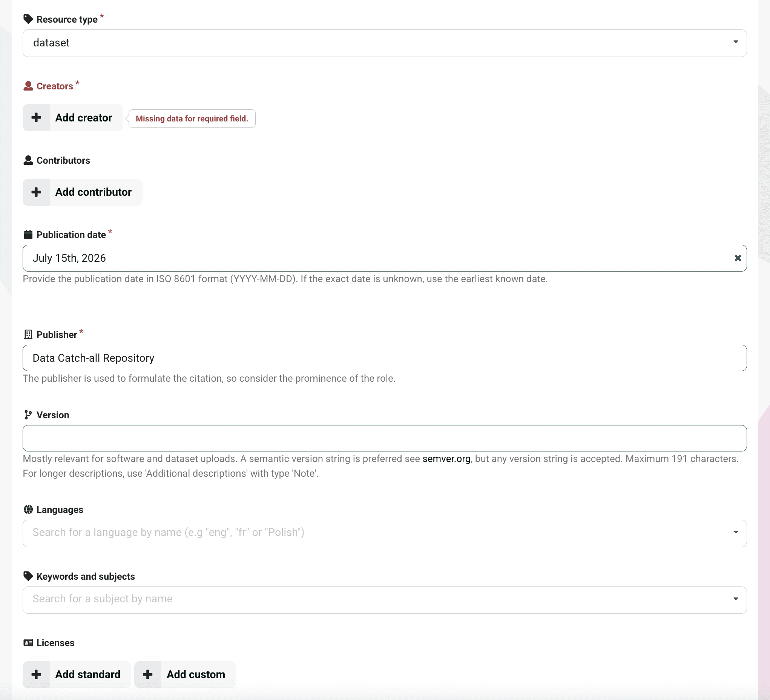Click the subjects dropdown arrow
The image size is (770, 700).
point(736,599)
